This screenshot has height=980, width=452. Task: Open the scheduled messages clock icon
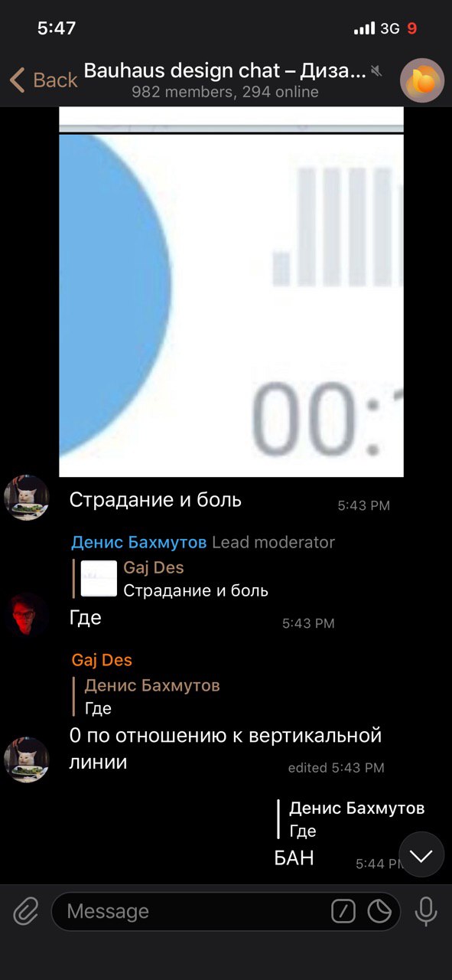click(x=379, y=911)
